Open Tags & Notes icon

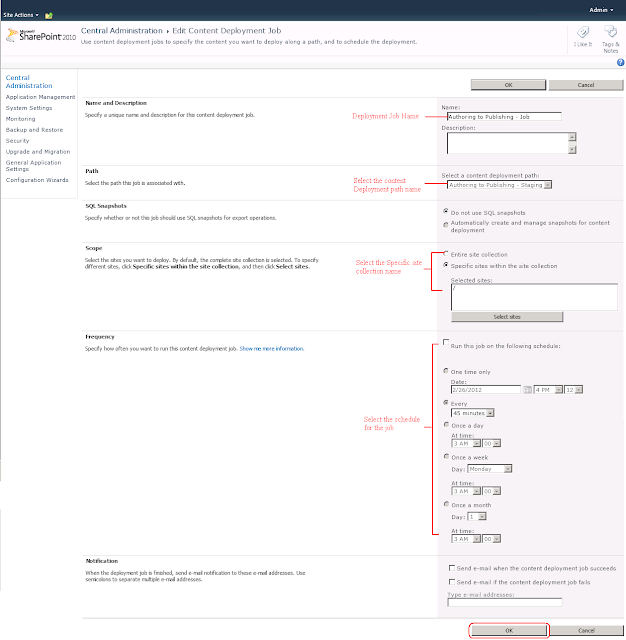(x=610, y=32)
